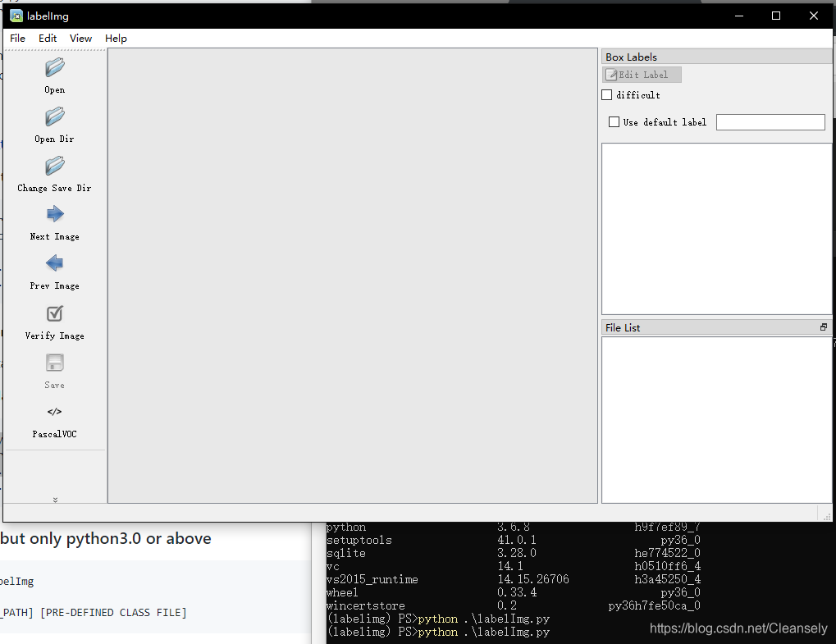Open the View menu

(x=80, y=39)
